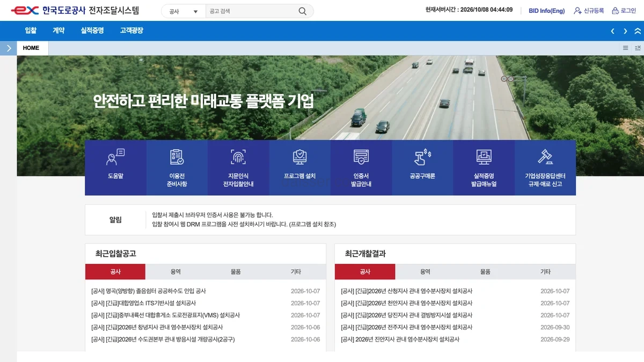Collapse the header using double-chevron up icon
This screenshot has height=362, width=644.
638,31
